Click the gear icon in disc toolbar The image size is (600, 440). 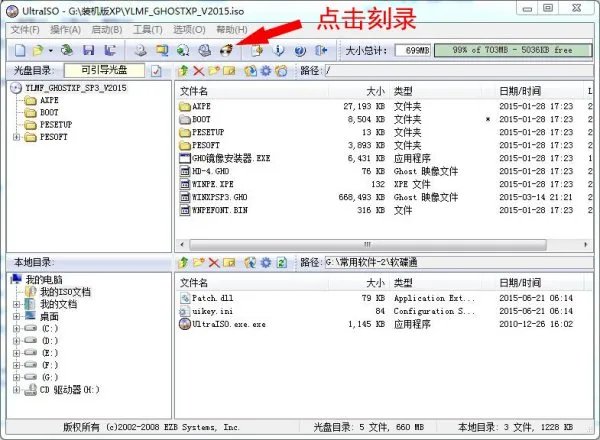point(266,71)
